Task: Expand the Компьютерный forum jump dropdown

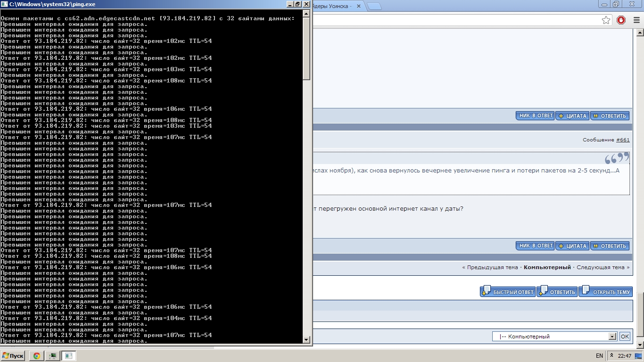Action: 612,337
